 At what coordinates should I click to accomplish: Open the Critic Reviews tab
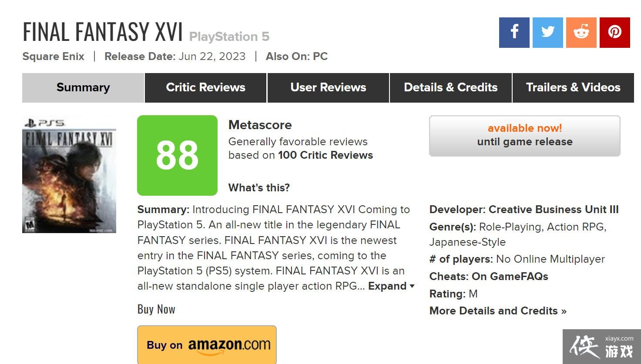click(205, 87)
